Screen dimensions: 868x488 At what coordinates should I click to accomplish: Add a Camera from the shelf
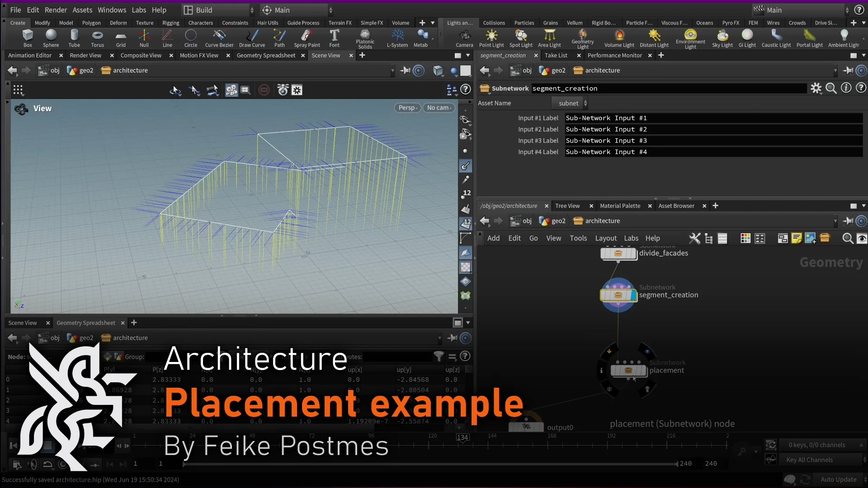(464, 38)
